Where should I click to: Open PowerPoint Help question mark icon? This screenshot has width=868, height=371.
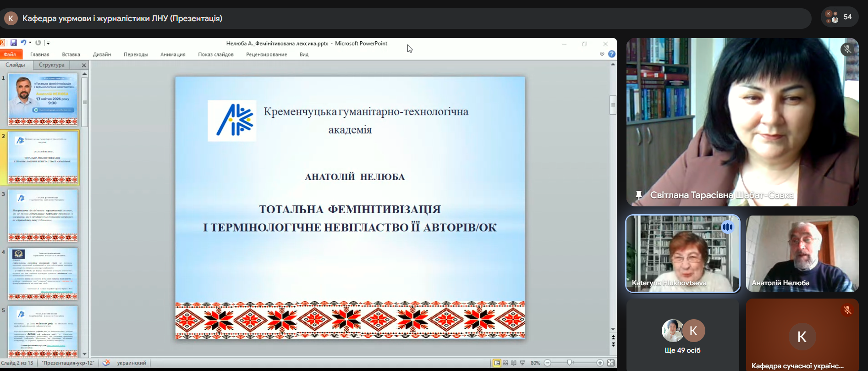tap(611, 54)
